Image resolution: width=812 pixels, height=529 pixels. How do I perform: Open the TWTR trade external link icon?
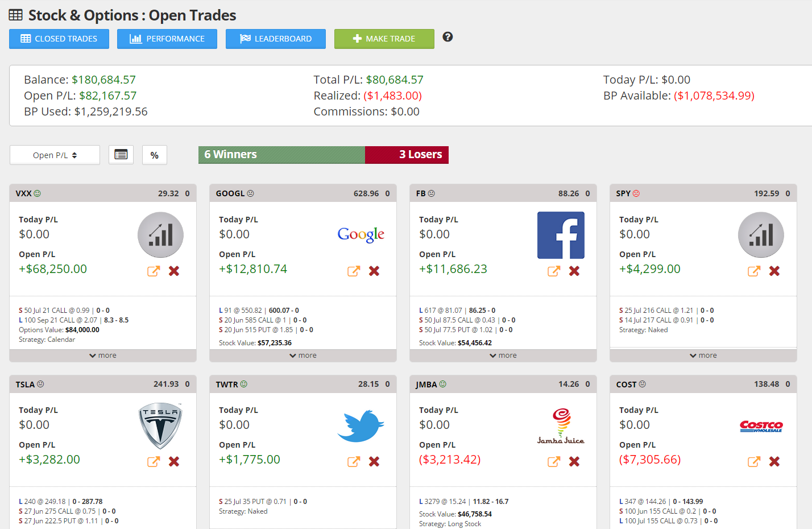tap(354, 461)
